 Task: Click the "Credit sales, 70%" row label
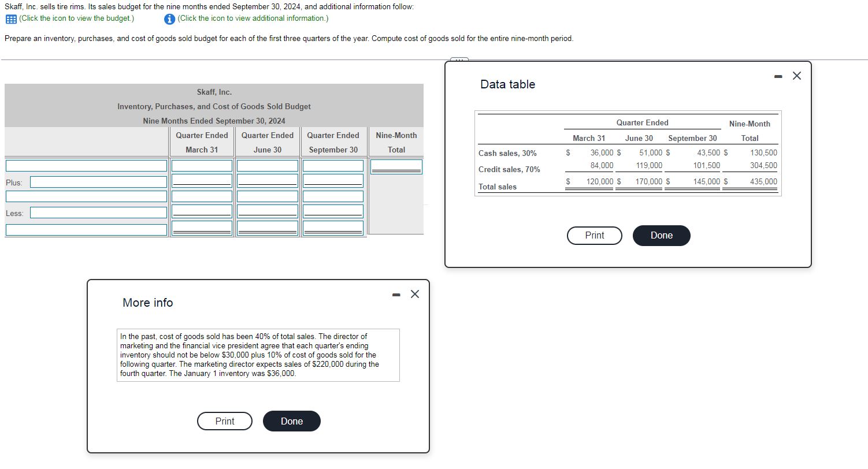tap(509, 170)
